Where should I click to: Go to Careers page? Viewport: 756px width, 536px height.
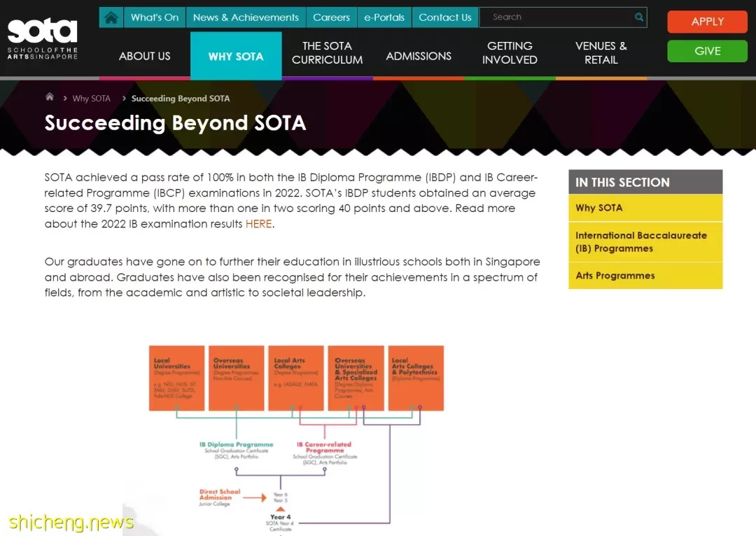pos(331,17)
